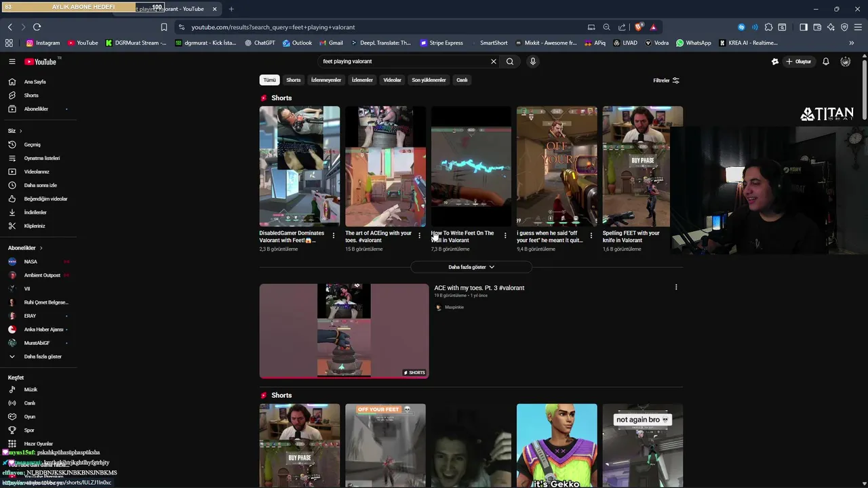
Task: Open Maxpinkie channel link
Action: (x=454, y=307)
